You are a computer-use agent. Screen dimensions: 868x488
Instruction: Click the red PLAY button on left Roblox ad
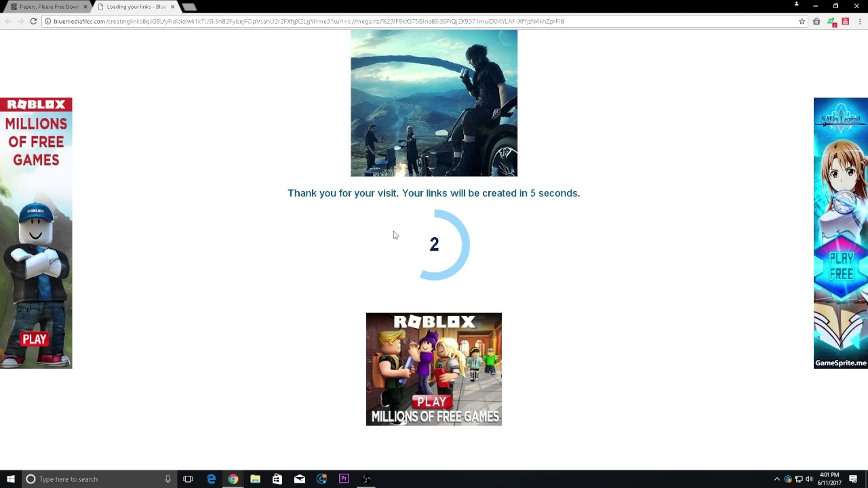pos(34,339)
